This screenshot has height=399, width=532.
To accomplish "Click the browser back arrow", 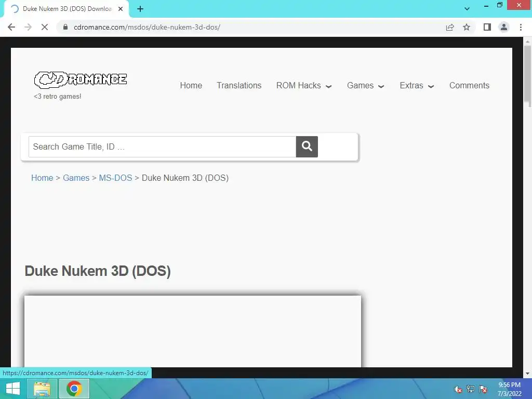I will coord(11,27).
